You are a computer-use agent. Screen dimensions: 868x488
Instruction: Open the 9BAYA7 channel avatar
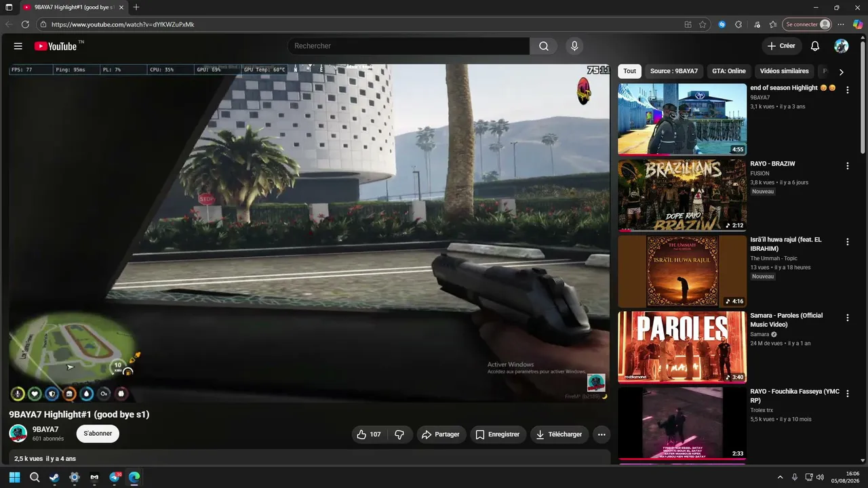coord(18,434)
